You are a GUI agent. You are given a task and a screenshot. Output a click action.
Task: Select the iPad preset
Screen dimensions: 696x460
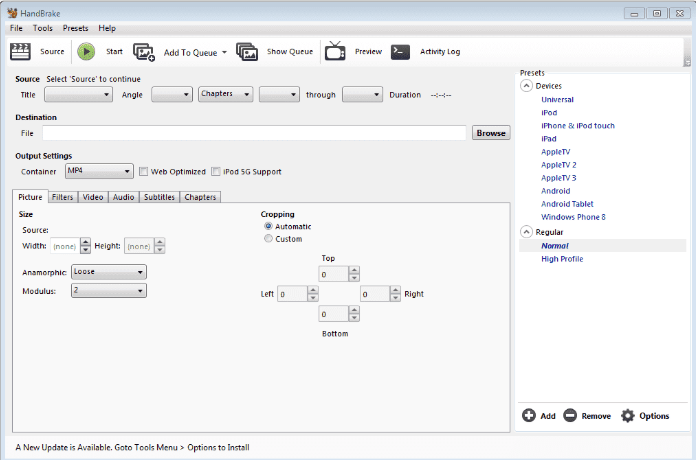(x=549, y=139)
